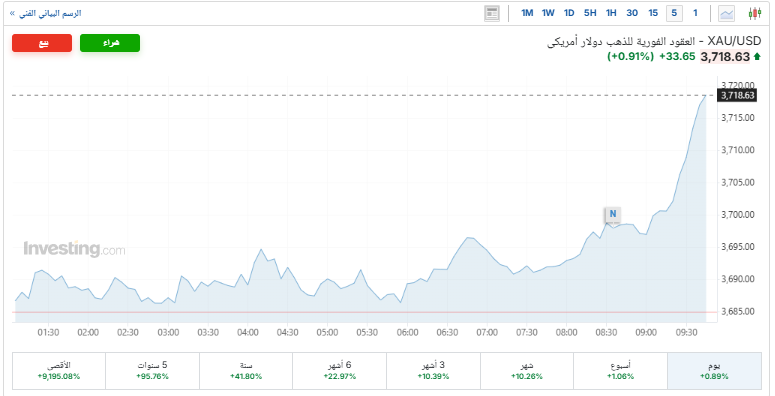Click the 3,685.00 price axis label
The width and height of the screenshot is (775, 396).
(x=738, y=311)
